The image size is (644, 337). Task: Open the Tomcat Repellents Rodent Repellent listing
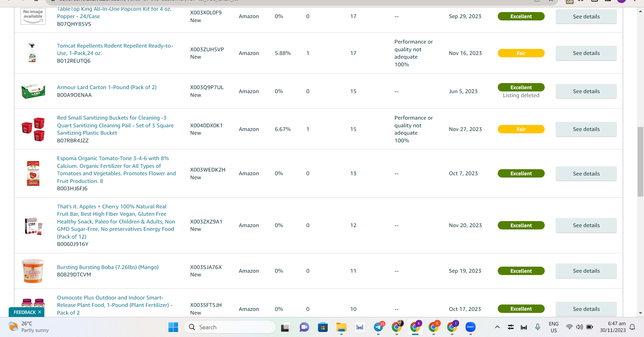[x=115, y=49]
